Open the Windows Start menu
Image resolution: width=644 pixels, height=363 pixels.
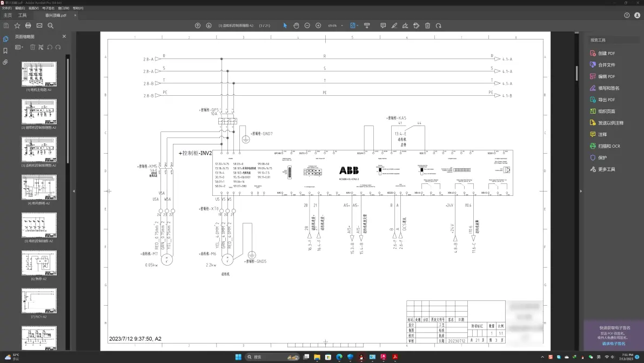(238, 357)
